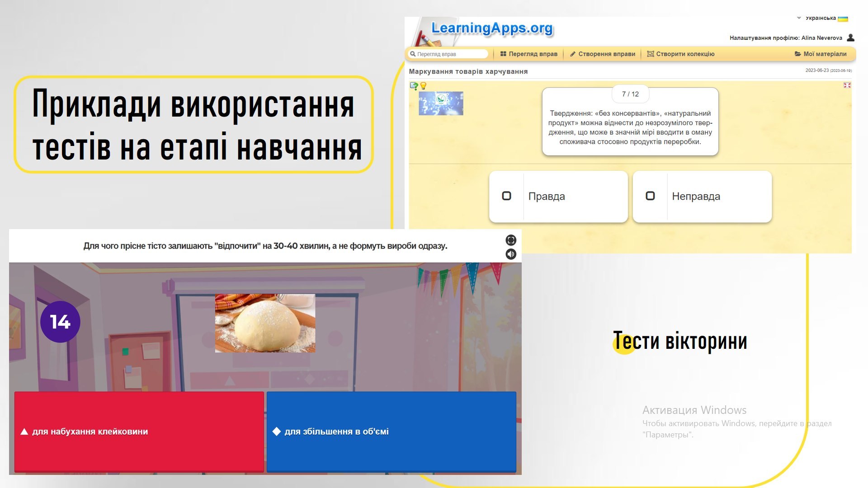Click the blue question-marks thumbnail image
This screenshot has width=868, height=488.
441,103
